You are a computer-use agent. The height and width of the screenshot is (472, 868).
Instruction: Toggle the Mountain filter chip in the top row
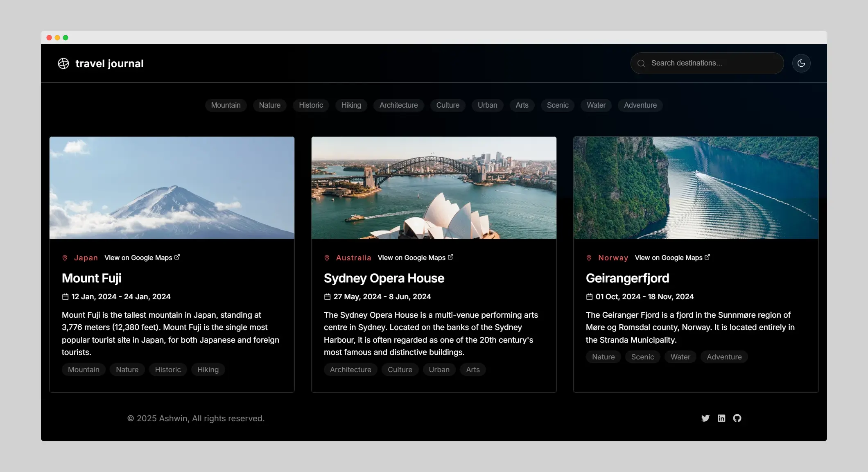tap(226, 105)
